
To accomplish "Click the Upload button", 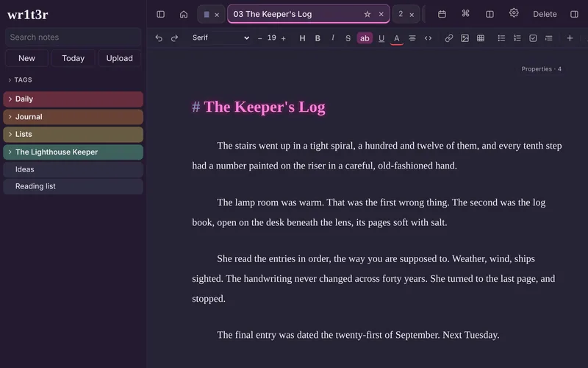I will (x=119, y=58).
